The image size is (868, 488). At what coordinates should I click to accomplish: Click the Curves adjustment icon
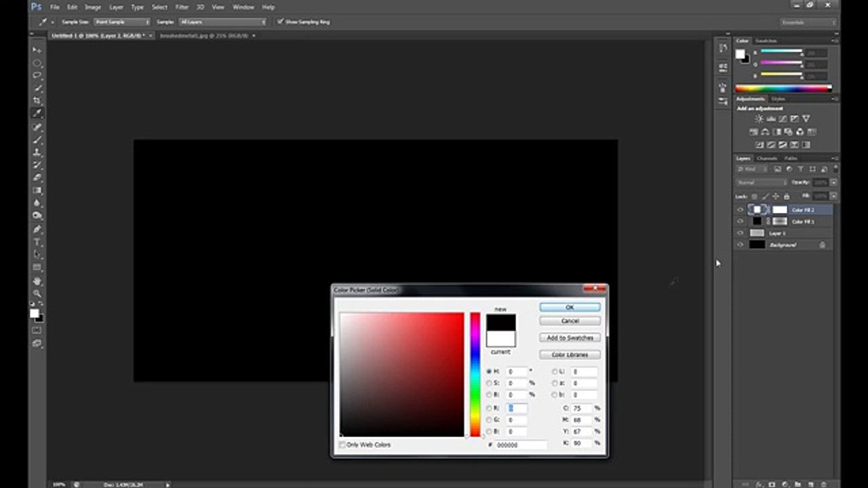coord(782,119)
